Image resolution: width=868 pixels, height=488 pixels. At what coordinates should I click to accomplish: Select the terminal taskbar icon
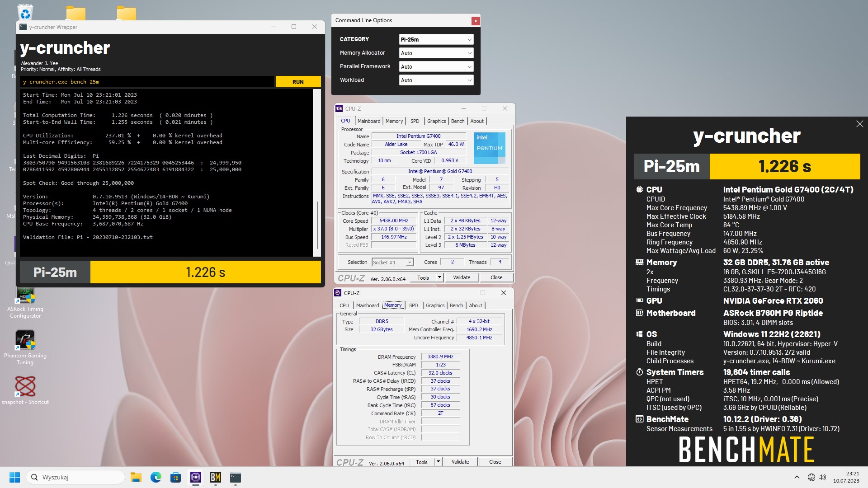click(x=235, y=477)
